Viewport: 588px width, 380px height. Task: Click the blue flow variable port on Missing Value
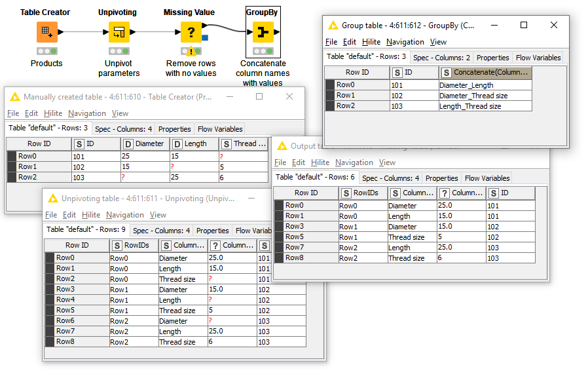205,37
